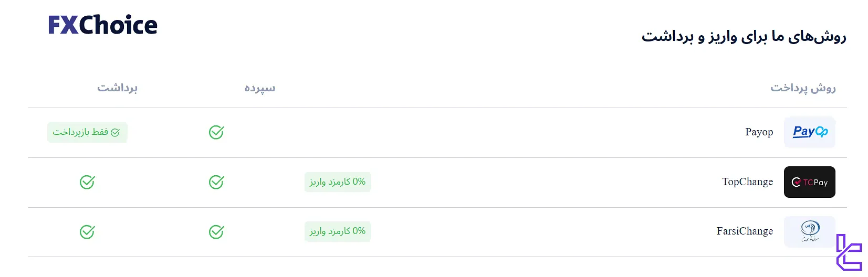Select the TopChange method name
The width and height of the screenshot is (868, 277).
click(747, 182)
